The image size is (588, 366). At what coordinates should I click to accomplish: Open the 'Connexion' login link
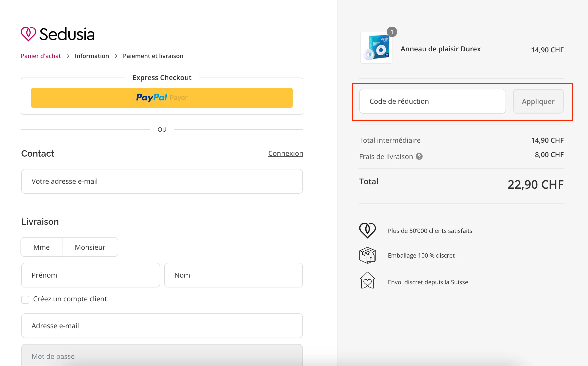pyautogui.click(x=286, y=153)
